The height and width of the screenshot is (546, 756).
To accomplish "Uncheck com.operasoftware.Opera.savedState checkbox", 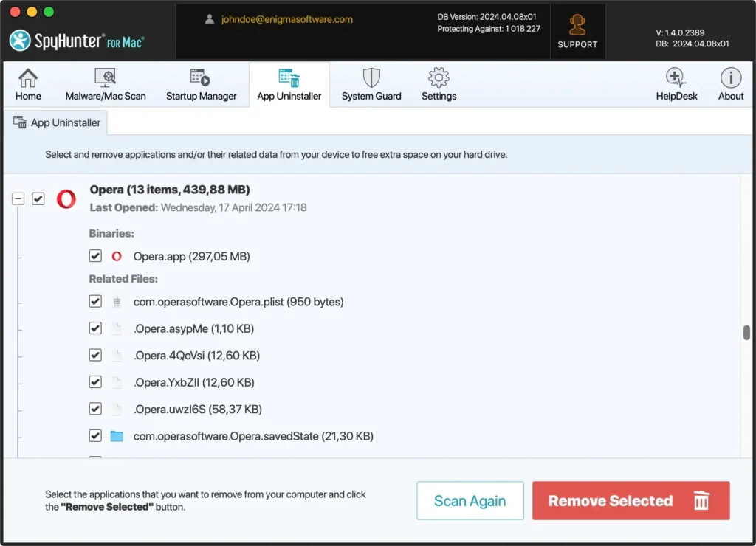I will tap(95, 435).
